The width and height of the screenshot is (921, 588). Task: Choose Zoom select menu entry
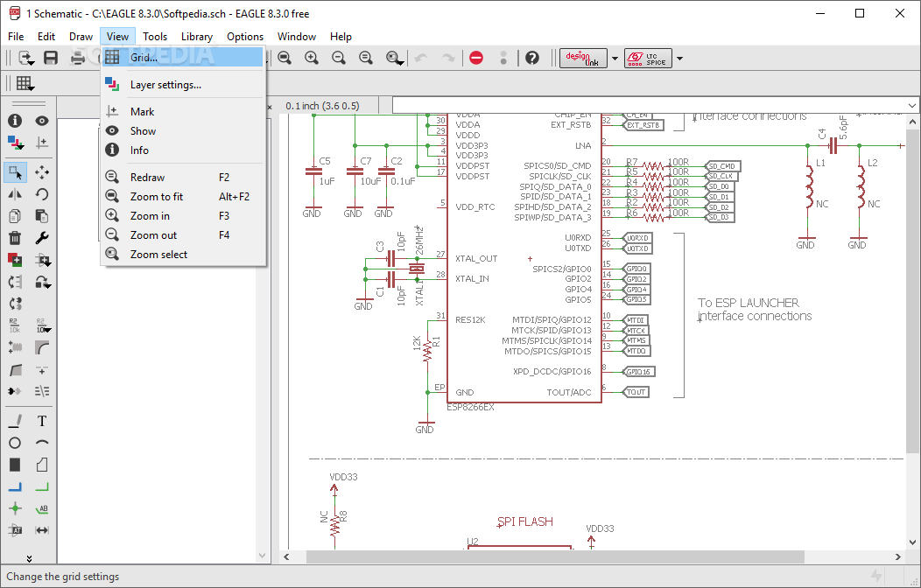pyautogui.click(x=183, y=254)
